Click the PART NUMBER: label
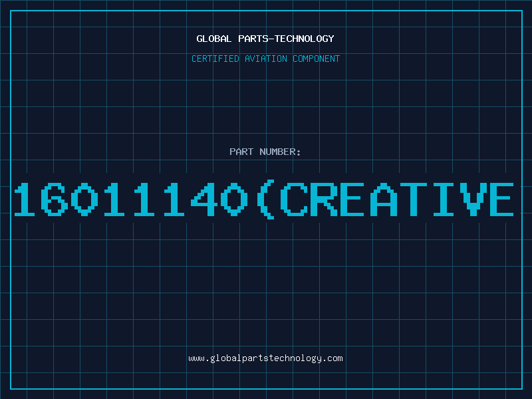Image resolution: width=532 pixels, height=399 pixels. tap(265, 152)
